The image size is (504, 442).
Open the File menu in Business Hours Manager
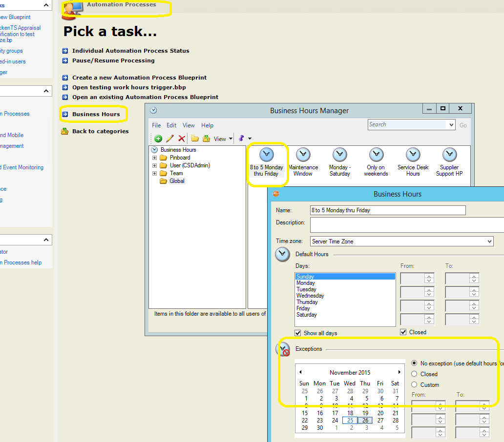tap(156, 125)
